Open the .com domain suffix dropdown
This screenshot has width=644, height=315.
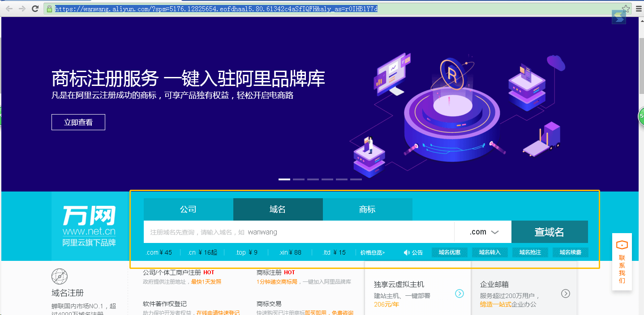483,232
